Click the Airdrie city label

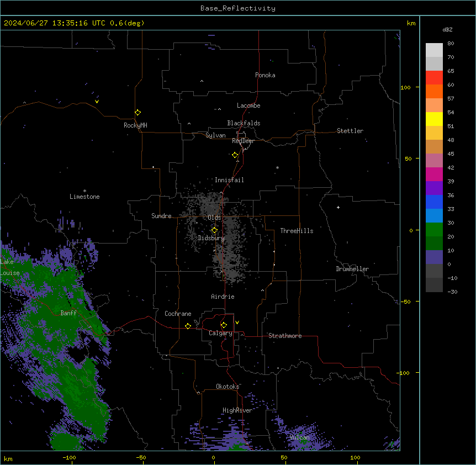pyautogui.click(x=223, y=297)
